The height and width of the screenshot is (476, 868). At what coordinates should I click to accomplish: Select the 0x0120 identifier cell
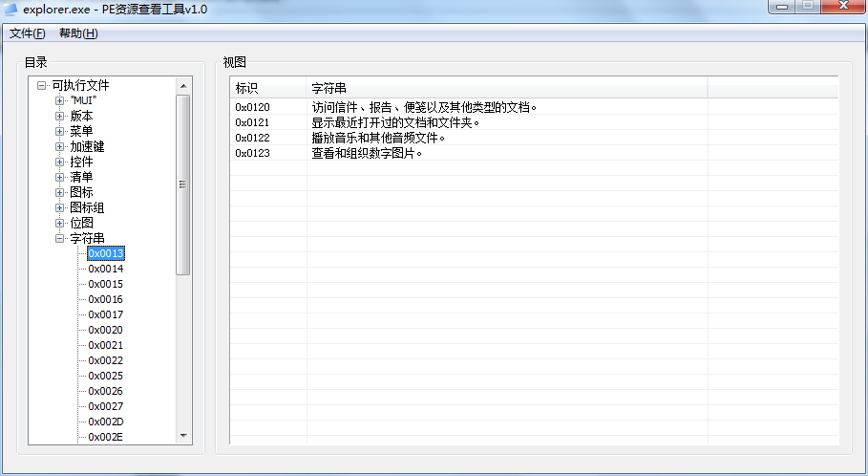(252, 107)
